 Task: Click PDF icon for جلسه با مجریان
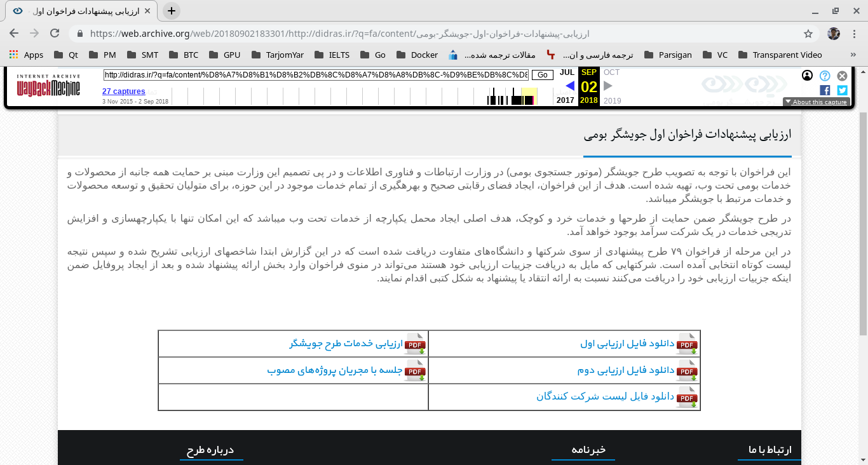pyautogui.click(x=416, y=370)
